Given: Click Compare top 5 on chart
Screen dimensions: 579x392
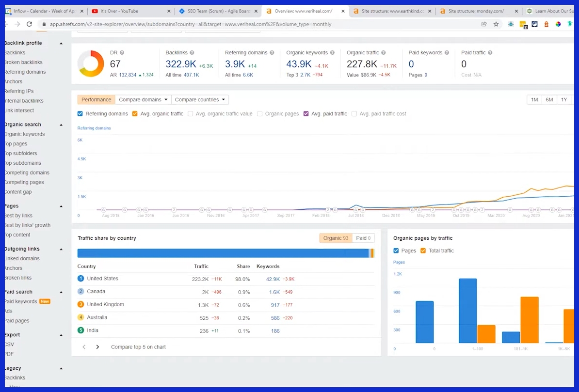Looking at the screenshot, I should [x=139, y=347].
